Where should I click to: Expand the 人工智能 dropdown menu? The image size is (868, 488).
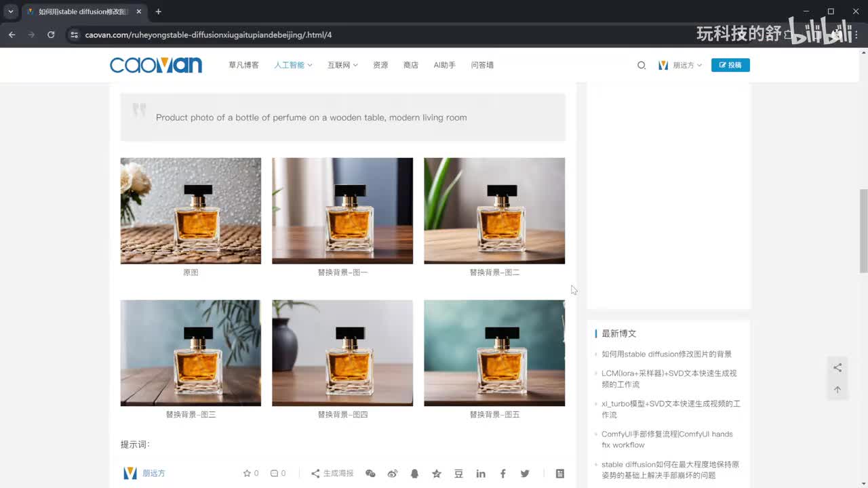click(x=293, y=66)
